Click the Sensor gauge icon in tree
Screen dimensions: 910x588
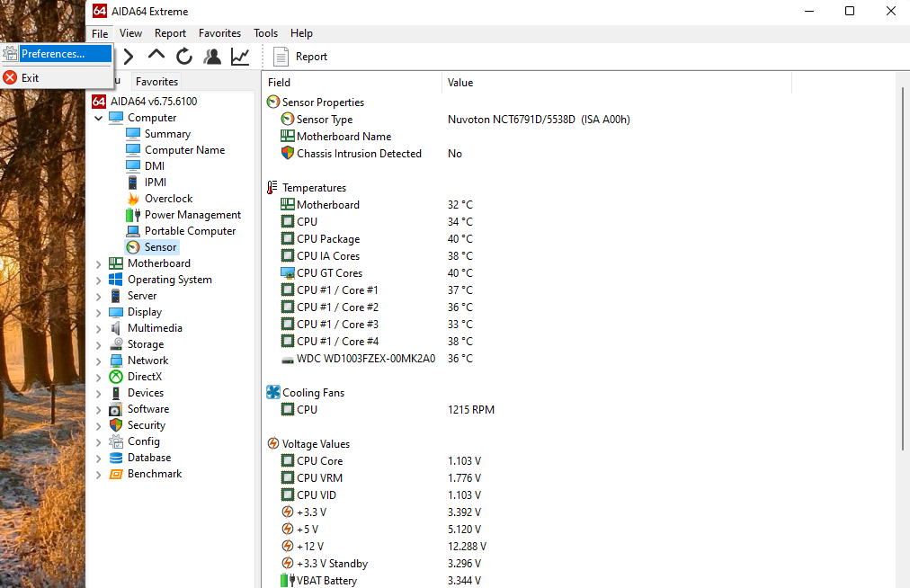coord(133,247)
